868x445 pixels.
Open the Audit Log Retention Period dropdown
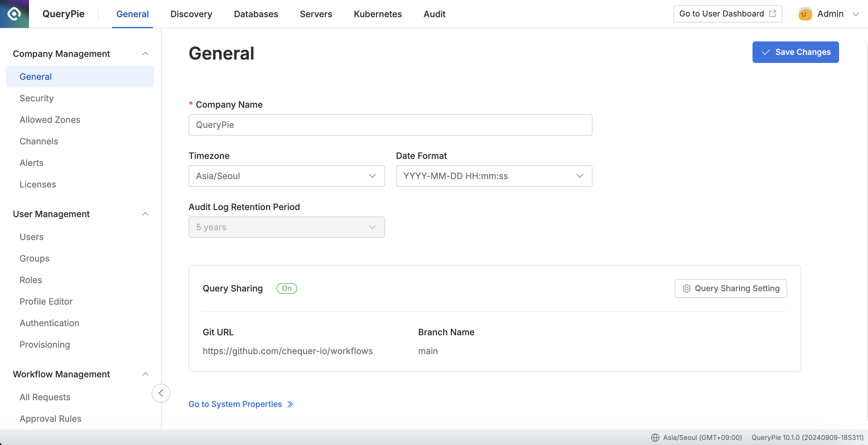tap(287, 227)
